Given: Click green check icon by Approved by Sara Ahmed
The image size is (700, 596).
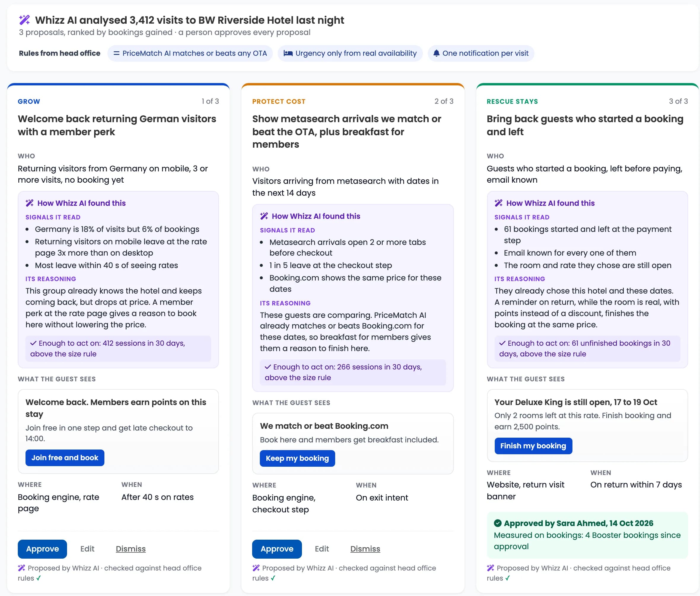Looking at the screenshot, I should click(x=498, y=523).
